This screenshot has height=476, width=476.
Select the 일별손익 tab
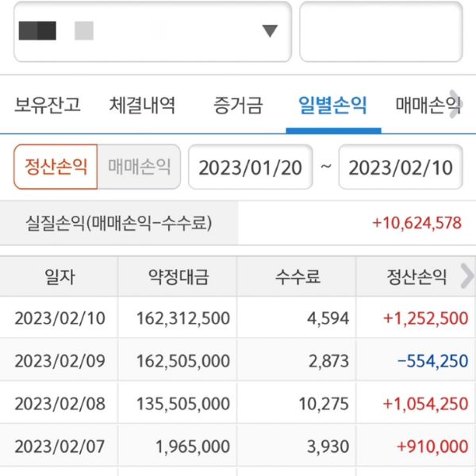tap(332, 105)
